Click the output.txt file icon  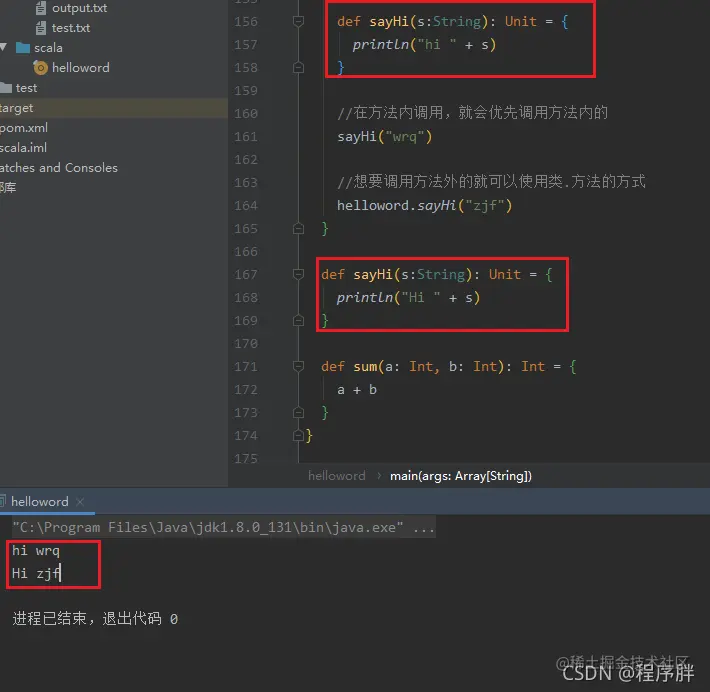click(41, 8)
